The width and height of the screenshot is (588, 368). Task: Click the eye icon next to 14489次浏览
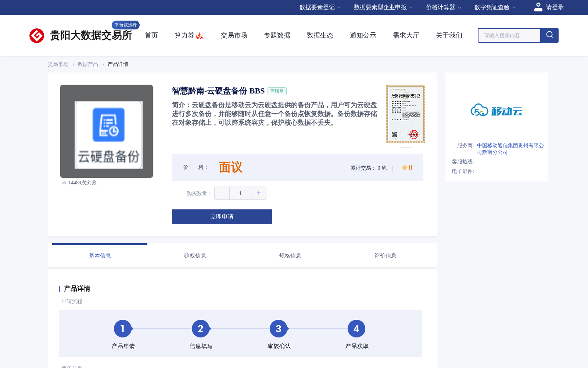click(64, 183)
